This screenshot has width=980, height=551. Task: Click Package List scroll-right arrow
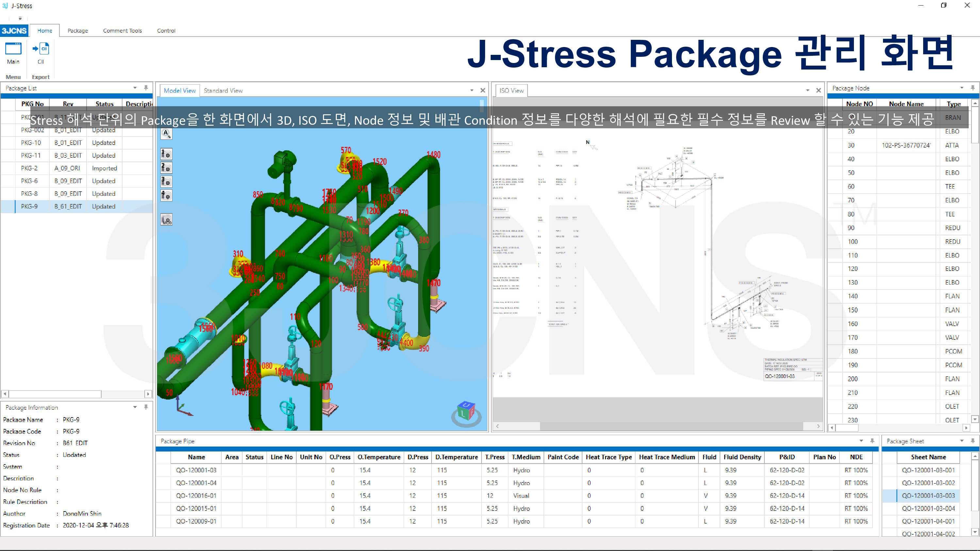(x=148, y=394)
